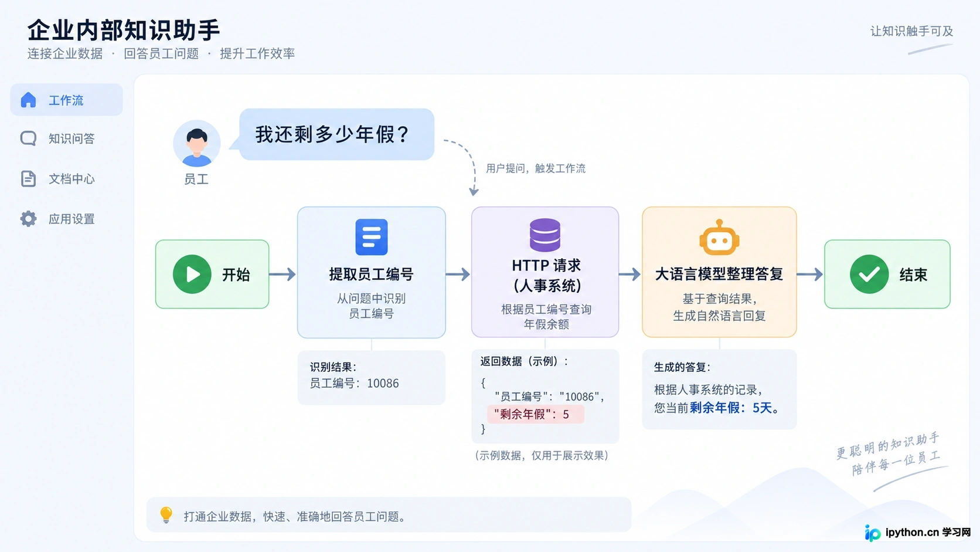Viewport: 980px width, 552px height.
Task: Click the highlighted "剩余年假": 5 line
Action: 536,414
